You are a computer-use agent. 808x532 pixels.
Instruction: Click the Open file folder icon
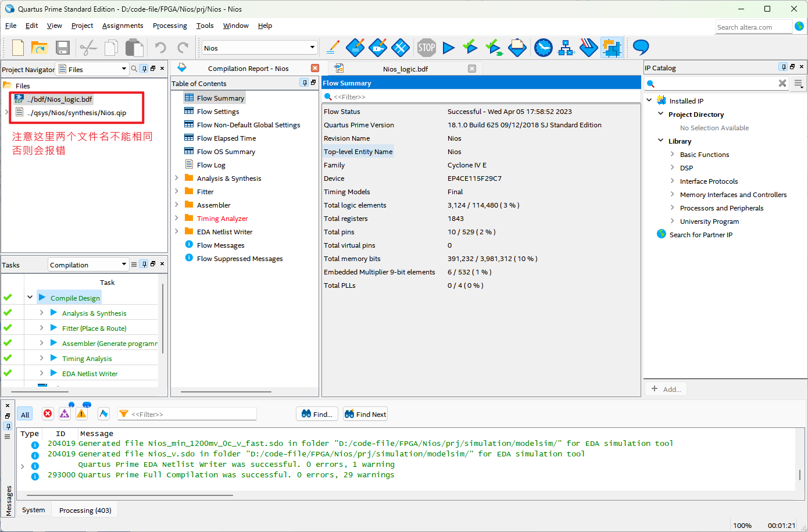coord(39,48)
